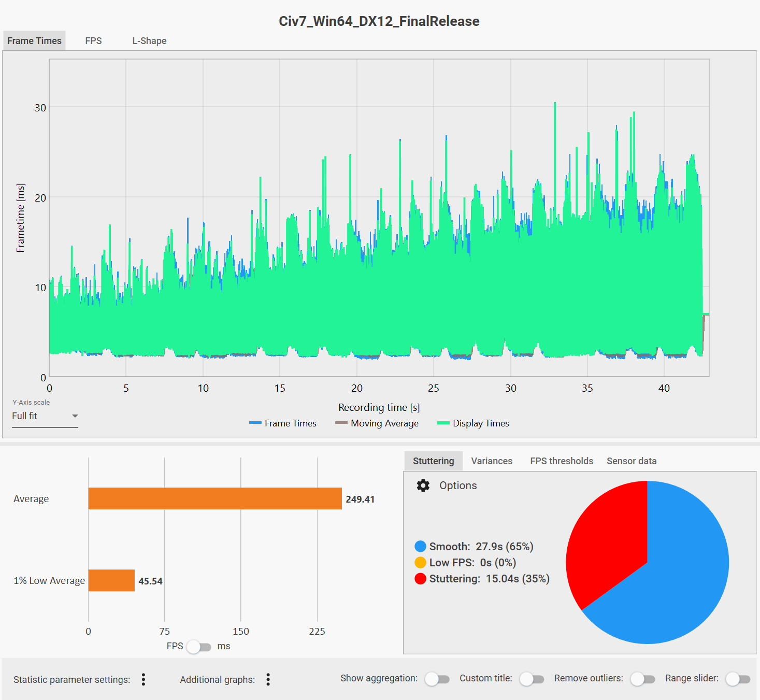Open the FPS thresholds tab

[x=562, y=461]
